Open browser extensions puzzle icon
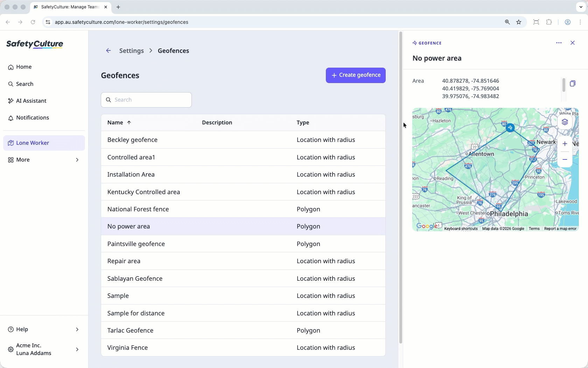Image resolution: width=588 pixels, height=368 pixels. click(x=549, y=22)
